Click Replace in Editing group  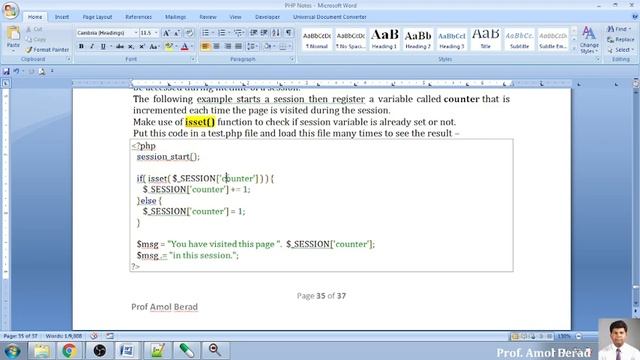621,40
